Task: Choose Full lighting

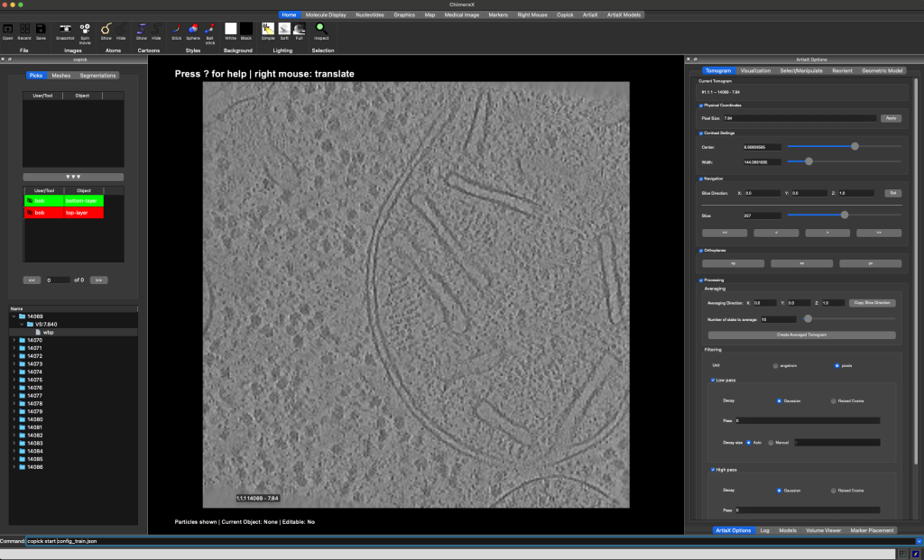Action: 300,32
